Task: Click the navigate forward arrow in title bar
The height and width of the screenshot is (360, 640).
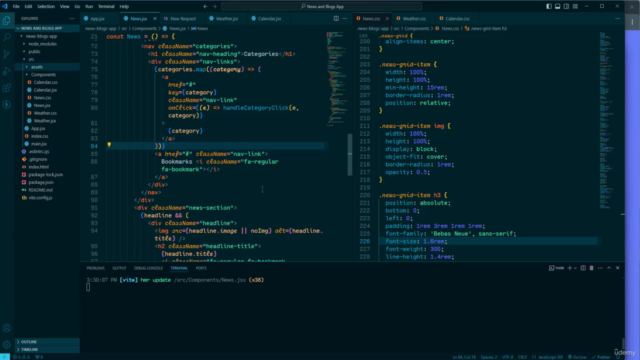Action: point(215,7)
